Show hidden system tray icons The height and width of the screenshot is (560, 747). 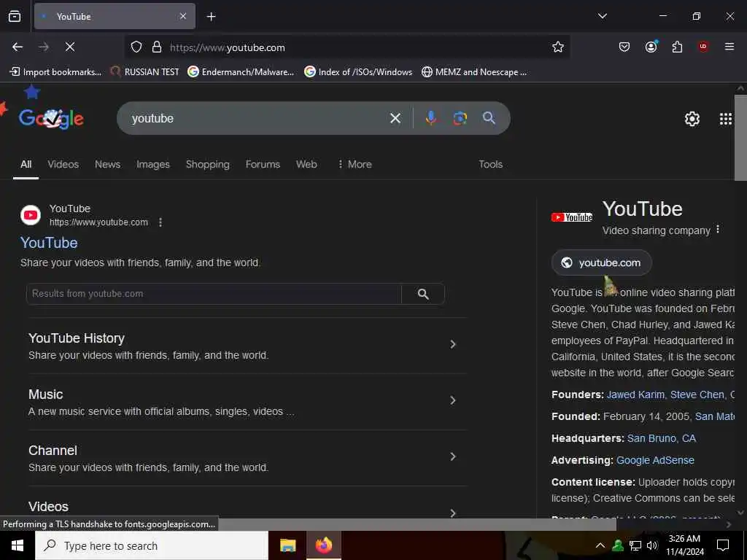600,545
